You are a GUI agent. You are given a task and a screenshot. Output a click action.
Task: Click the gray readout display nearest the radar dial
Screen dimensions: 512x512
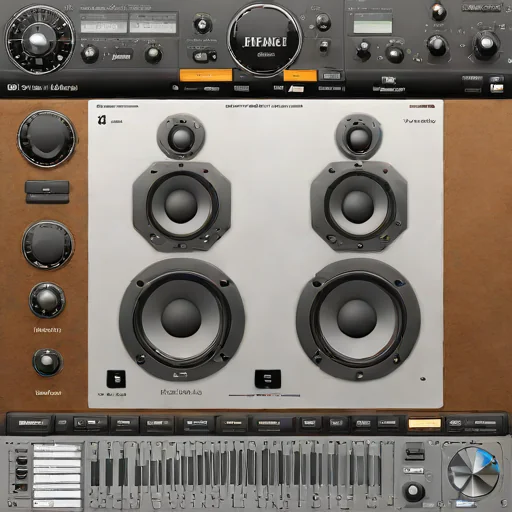104,26
